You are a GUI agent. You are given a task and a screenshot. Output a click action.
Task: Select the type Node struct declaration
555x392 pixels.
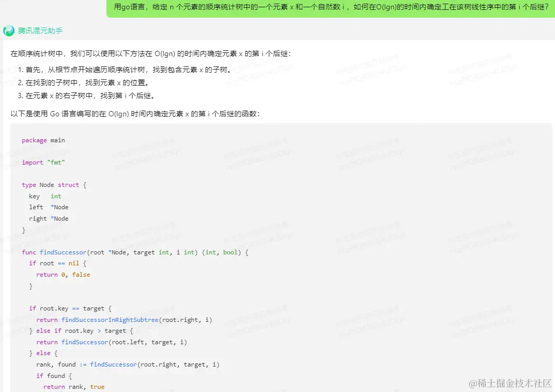click(53, 184)
